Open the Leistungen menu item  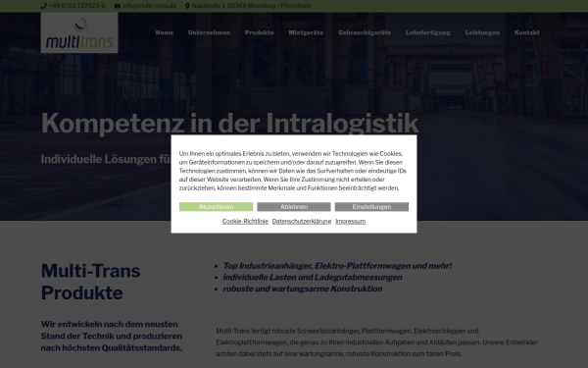pos(482,32)
